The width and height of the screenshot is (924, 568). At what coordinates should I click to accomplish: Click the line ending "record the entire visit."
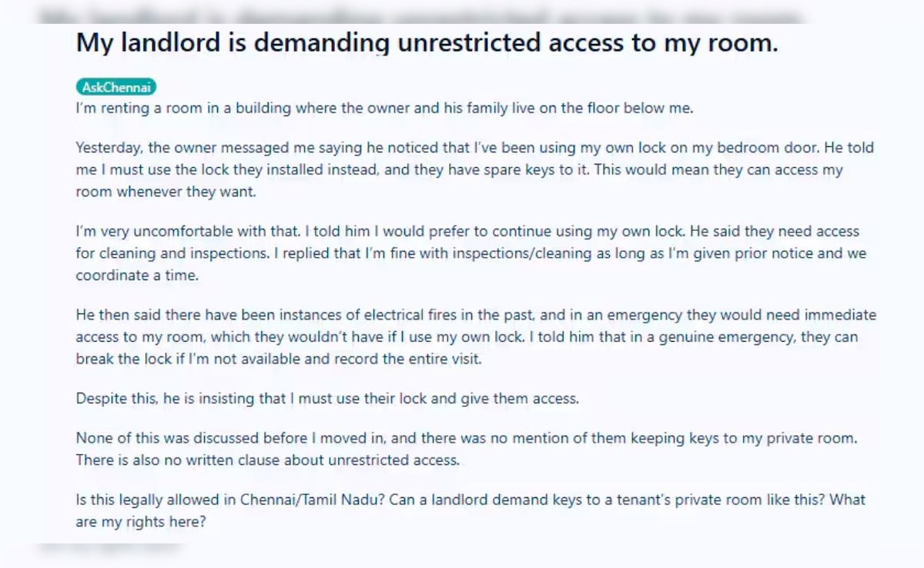[278, 359]
